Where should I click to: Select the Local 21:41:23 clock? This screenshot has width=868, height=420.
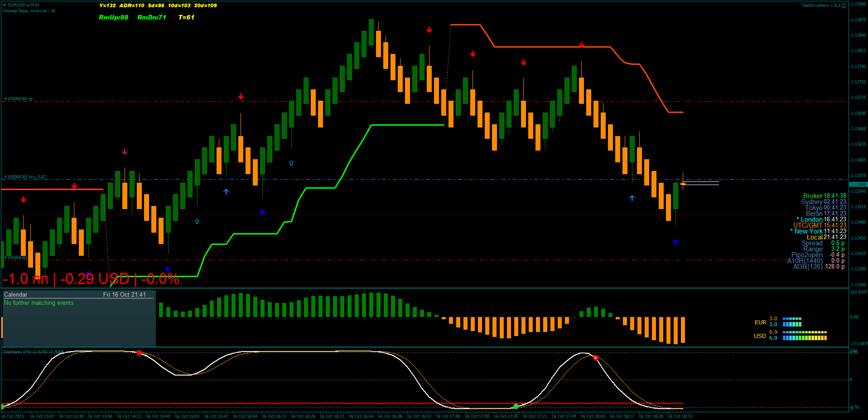826,237
